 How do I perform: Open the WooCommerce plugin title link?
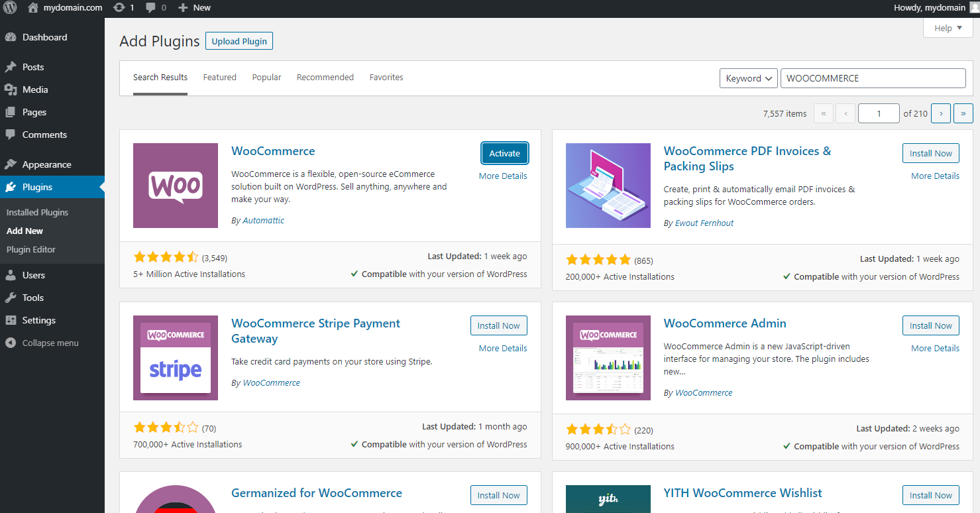273,151
